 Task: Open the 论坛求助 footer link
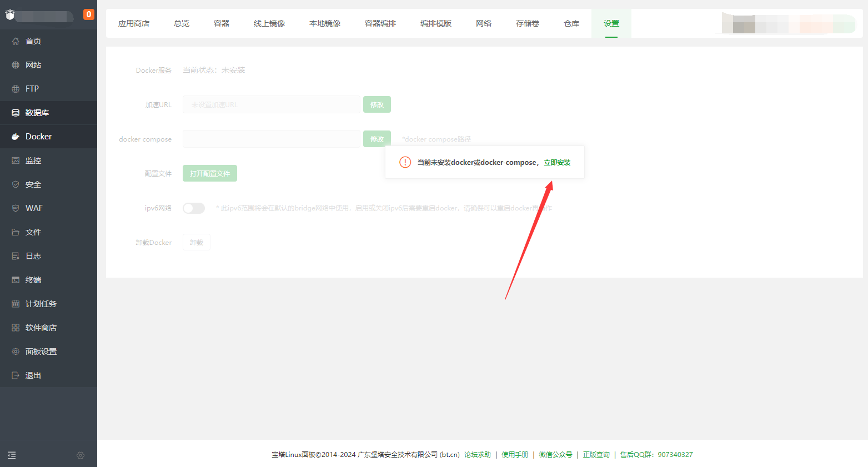tap(478, 455)
